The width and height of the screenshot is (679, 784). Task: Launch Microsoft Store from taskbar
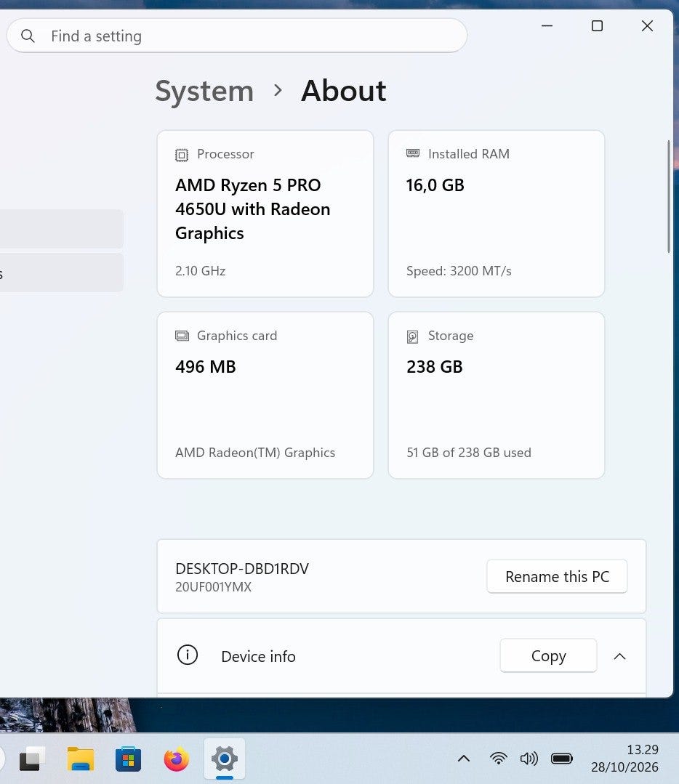pyautogui.click(x=128, y=759)
